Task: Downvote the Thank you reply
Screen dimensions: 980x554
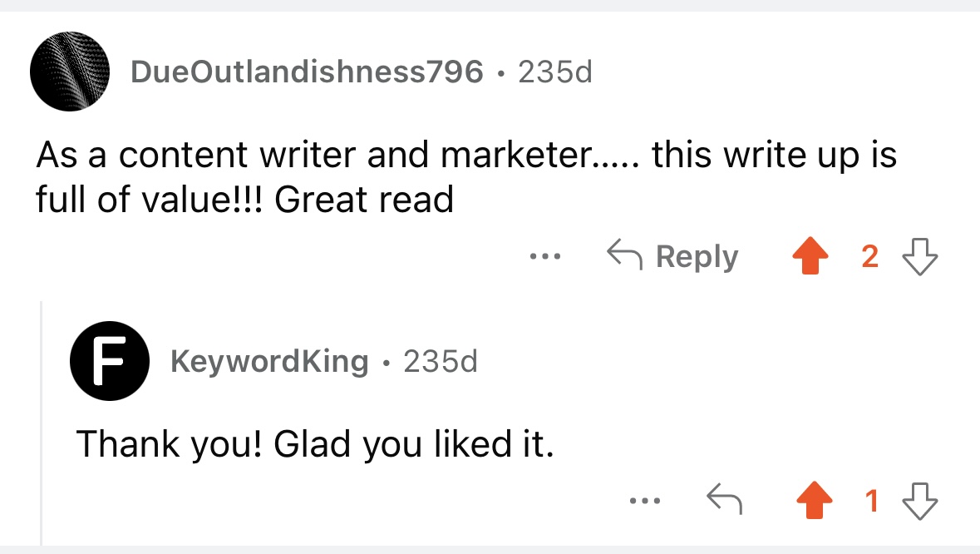Action: tap(920, 501)
